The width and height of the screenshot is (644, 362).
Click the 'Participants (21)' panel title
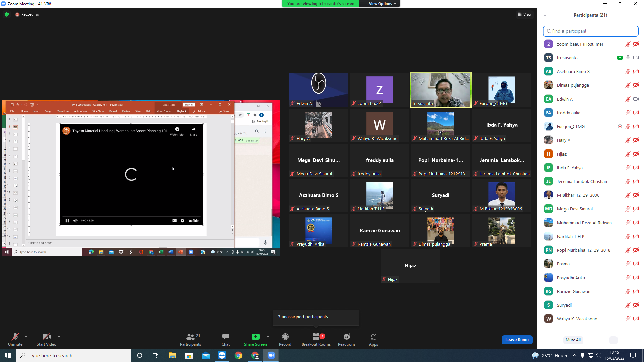[590, 15]
